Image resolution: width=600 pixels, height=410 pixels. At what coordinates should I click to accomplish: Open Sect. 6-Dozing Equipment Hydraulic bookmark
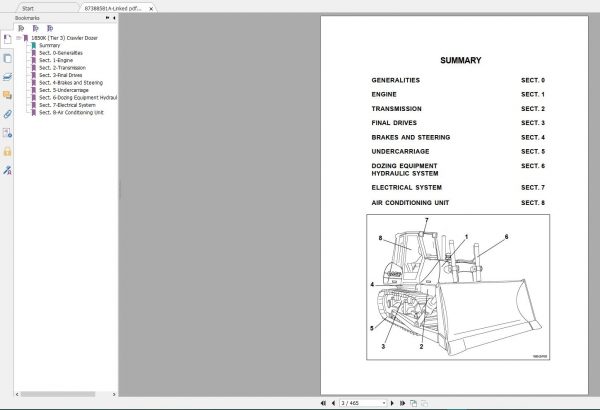78,98
